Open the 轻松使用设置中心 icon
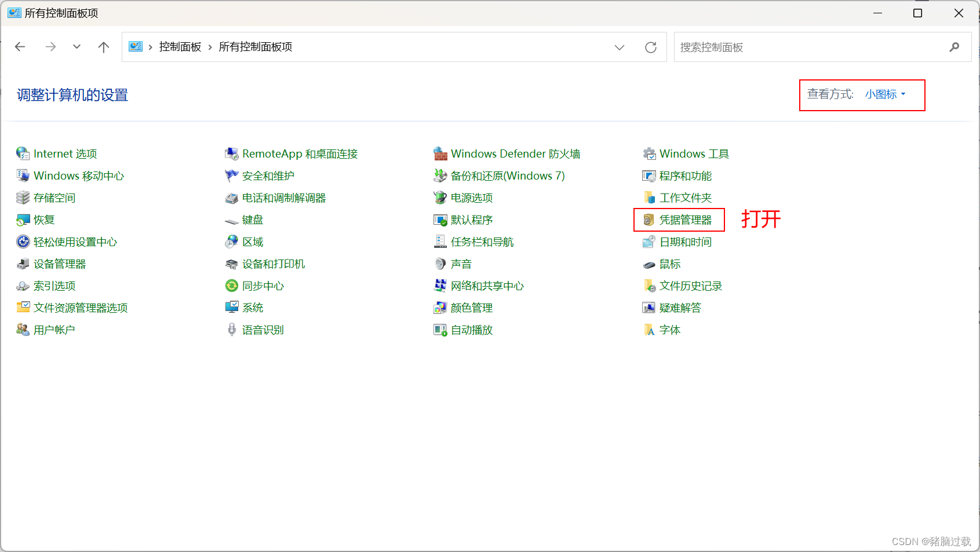 [23, 242]
